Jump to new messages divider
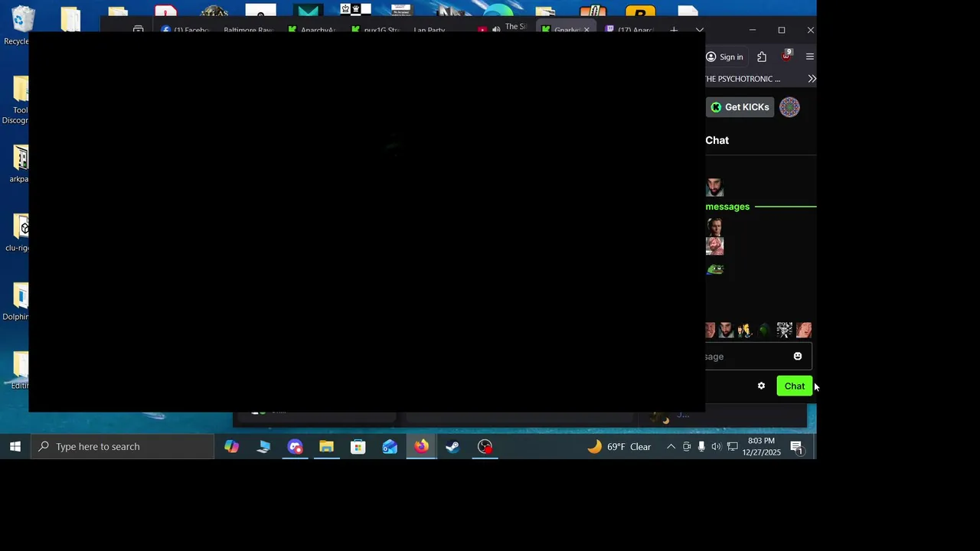 coord(761,207)
